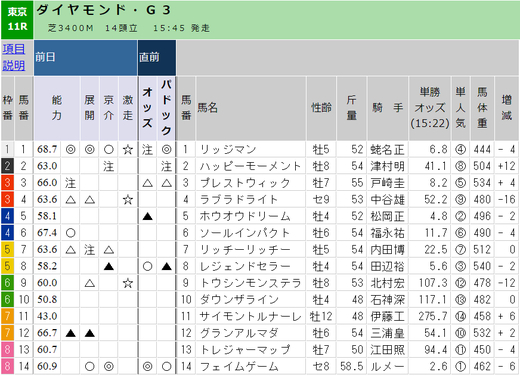This screenshot has height=375, width=520.
Task: Click jockey name 蛯名正
Action: point(387,150)
